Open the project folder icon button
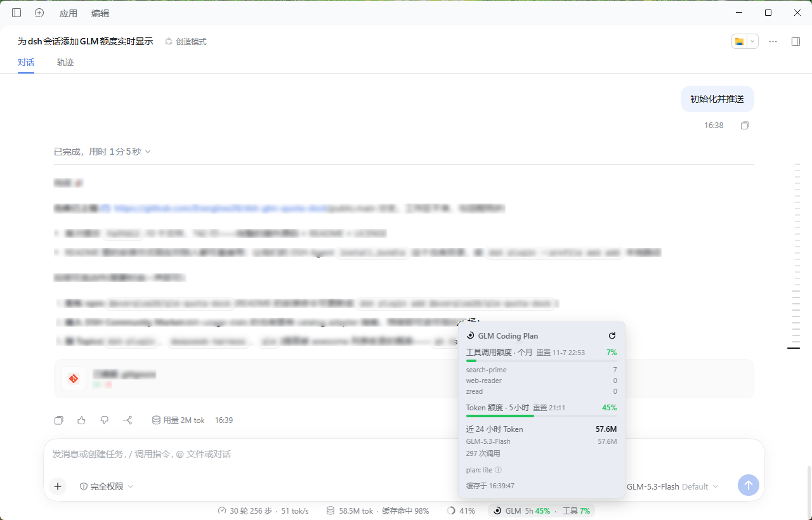This screenshot has width=812, height=520. coord(739,41)
